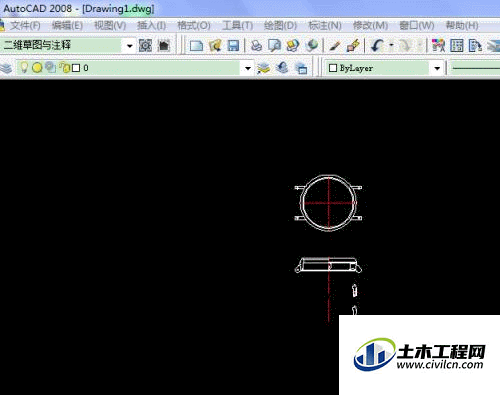The width and height of the screenshot is (500, 395).
Task: Select the Match Properties paintbrush icon
Action: coord(334,45)
